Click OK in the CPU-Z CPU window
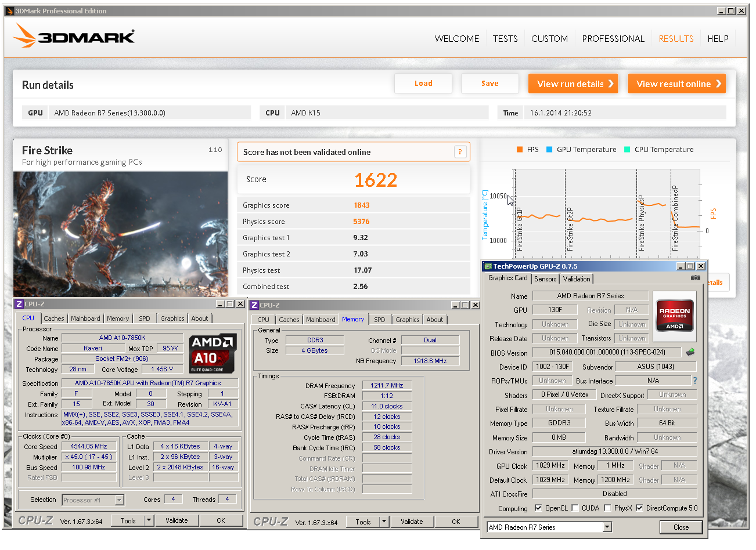Viewport: 756px width, 550px height. [x=221, y=520]
